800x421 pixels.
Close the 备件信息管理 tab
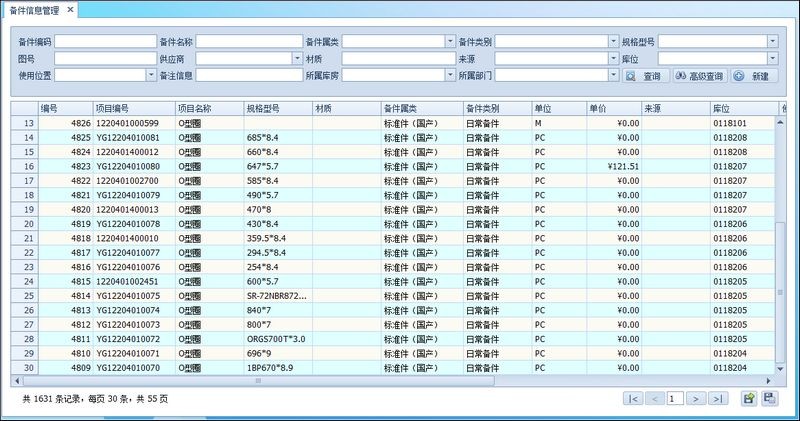[70, 10]
